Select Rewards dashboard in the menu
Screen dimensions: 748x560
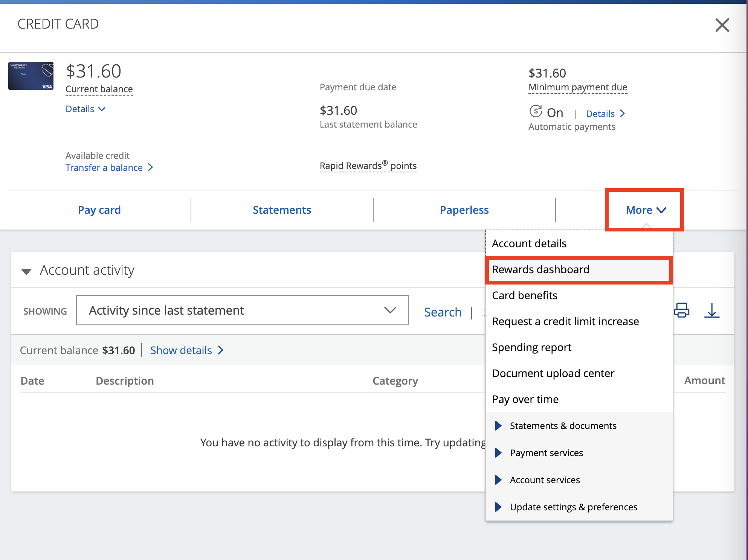coord(579,269)
